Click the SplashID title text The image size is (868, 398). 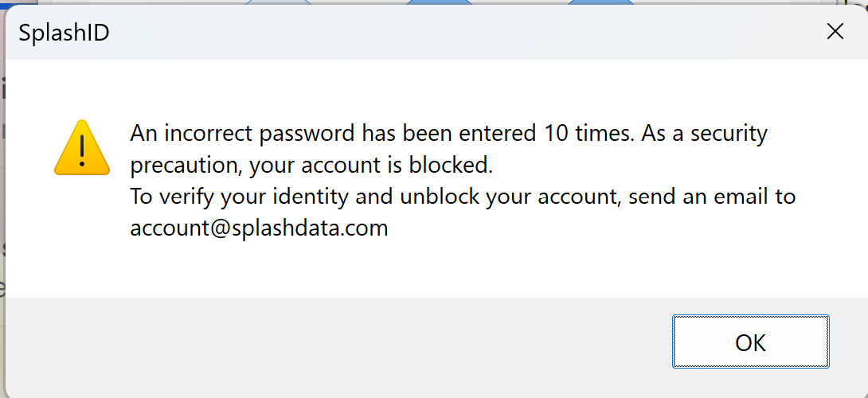(64, 33)
